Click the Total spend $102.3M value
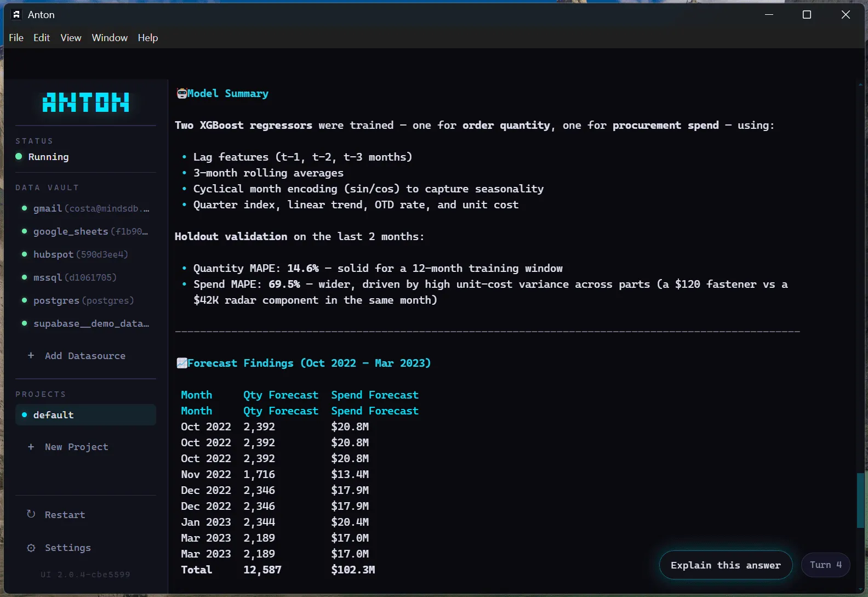 coord(353,570)
